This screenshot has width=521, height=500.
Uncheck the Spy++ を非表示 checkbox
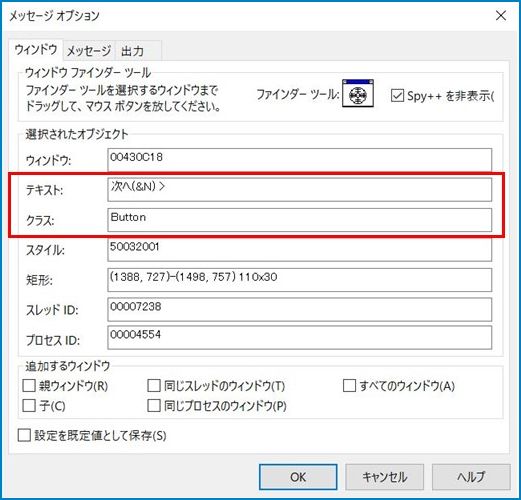(397, 96)
